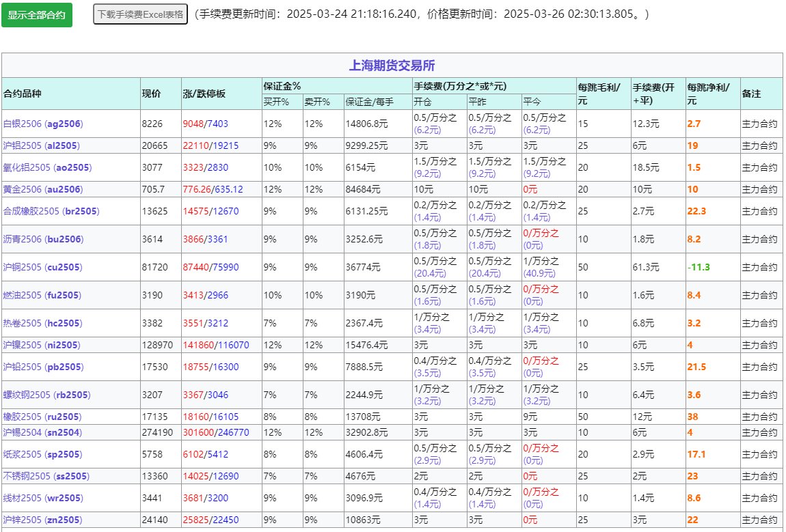
Task: Open the 橡胶2505 (ru2505) contract link
Action: click(42, 417)
